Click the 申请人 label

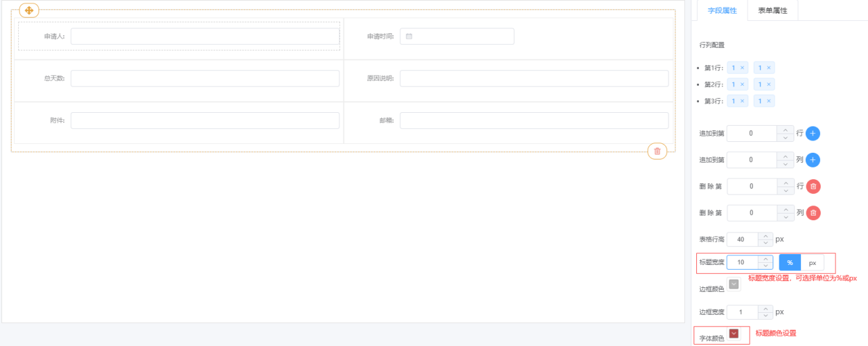(x=54, y=36)
